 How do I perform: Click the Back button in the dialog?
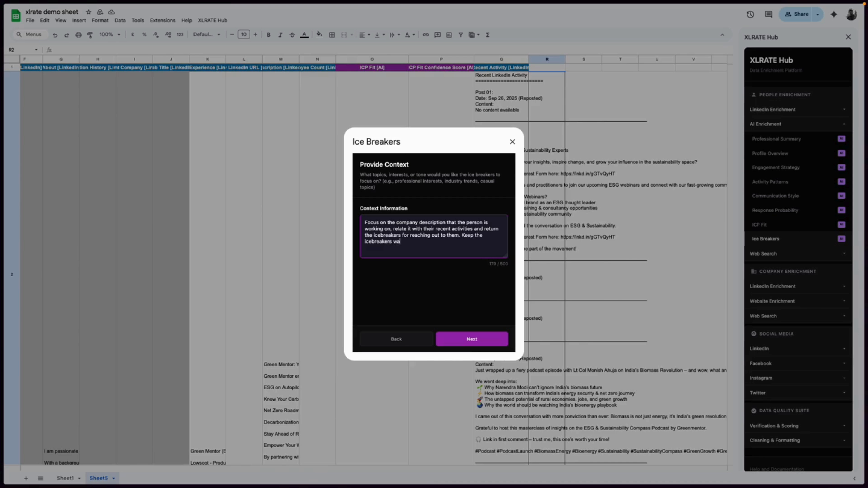coord(396,339)
